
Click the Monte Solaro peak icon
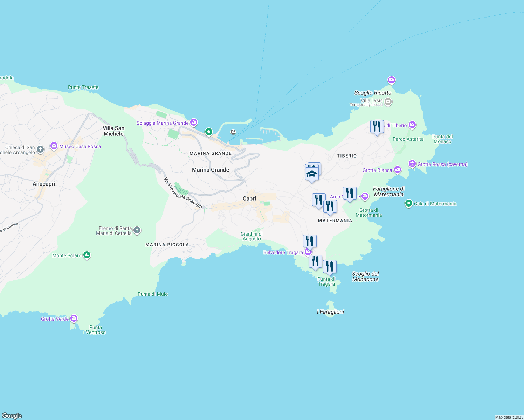tap(87, 255)
